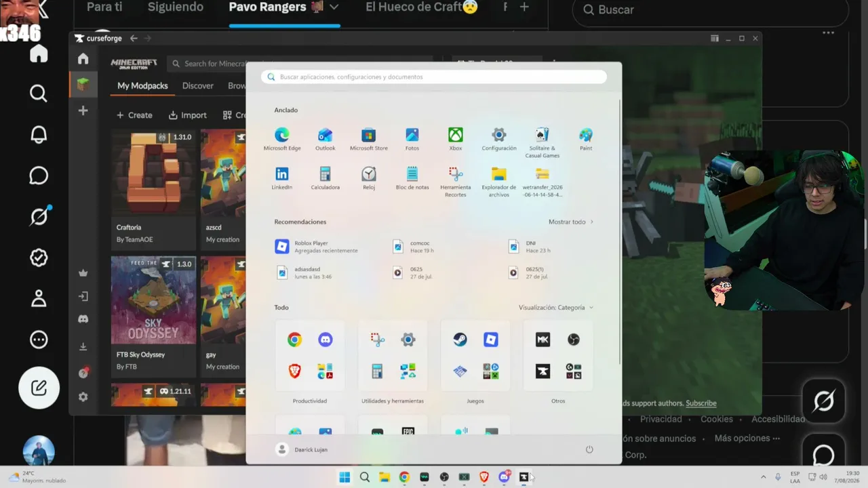Add a new X timeline tab with plus
Screen dimensions: 868x488
tap(524, 7)
